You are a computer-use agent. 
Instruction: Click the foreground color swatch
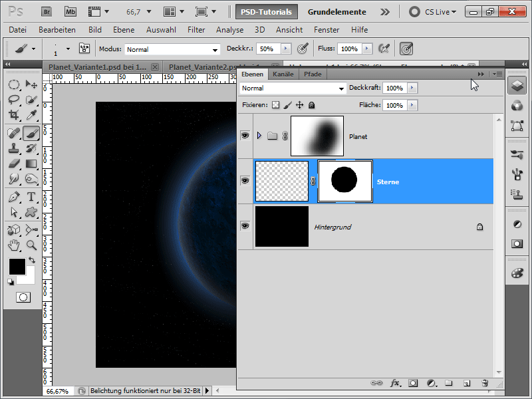pyautogui.click(x=17, y=267)
